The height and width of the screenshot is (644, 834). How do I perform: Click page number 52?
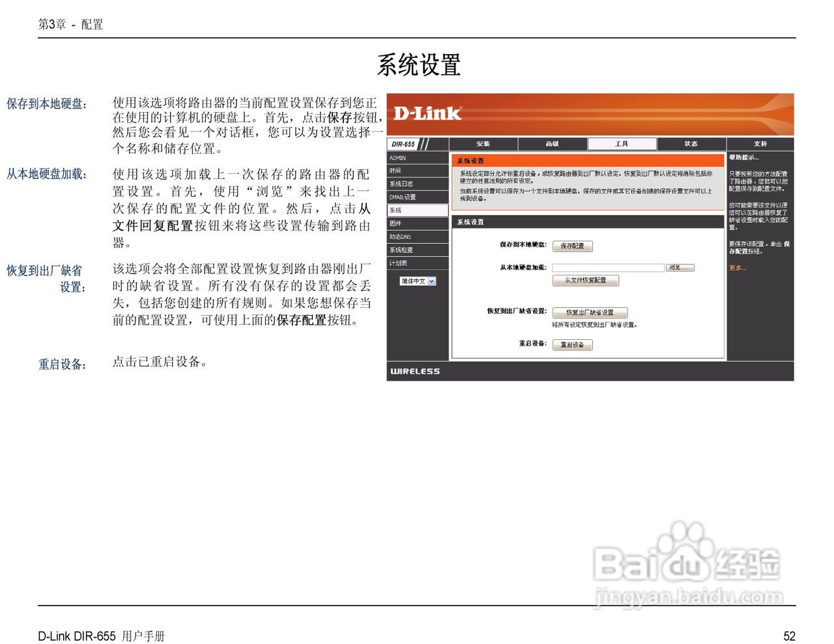coord(789,636)
